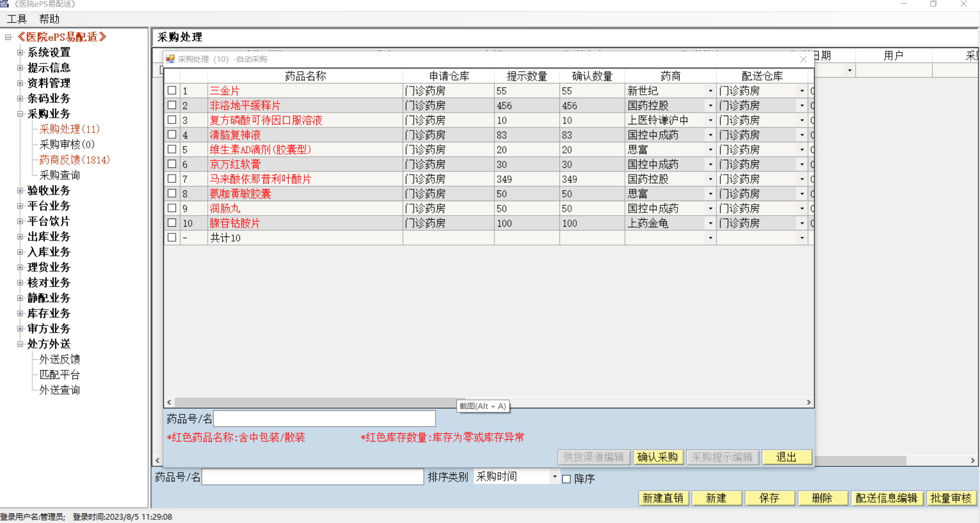Expand the 系统设置 tree node
980x523 pixels.
point(20,52)
